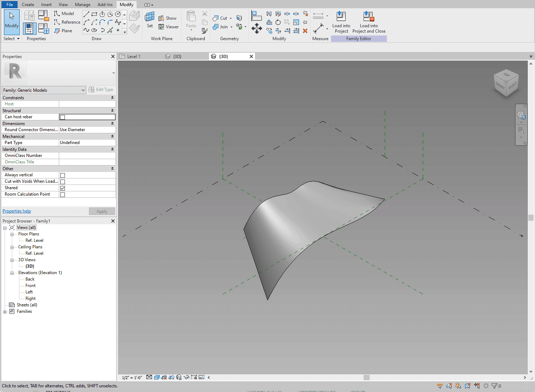Pick the Rectangle draw tool
Image resolution: width=535 pixels, height=392 pixels.
pos(94,14)
